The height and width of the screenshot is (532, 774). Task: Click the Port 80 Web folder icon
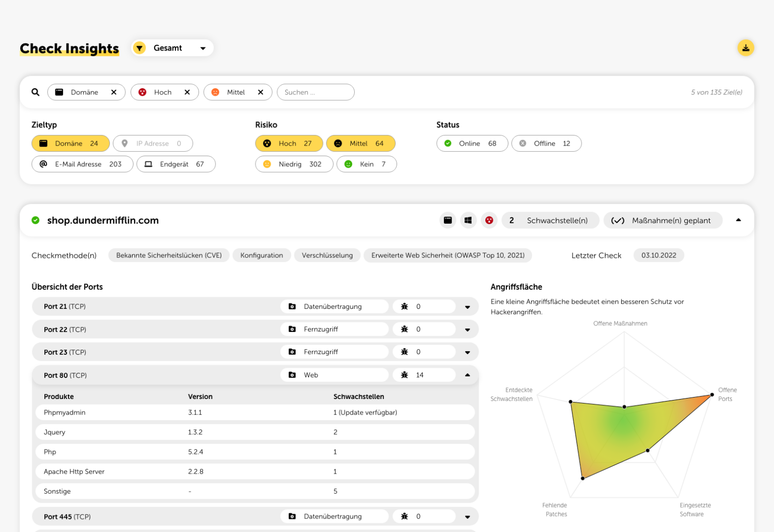(292, 375)
